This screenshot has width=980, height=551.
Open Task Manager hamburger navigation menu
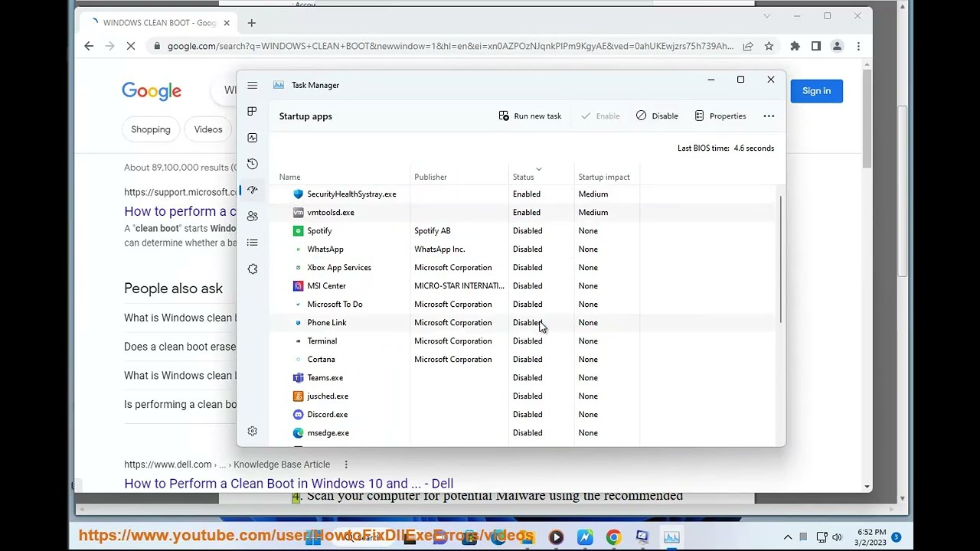coord(252,86)
